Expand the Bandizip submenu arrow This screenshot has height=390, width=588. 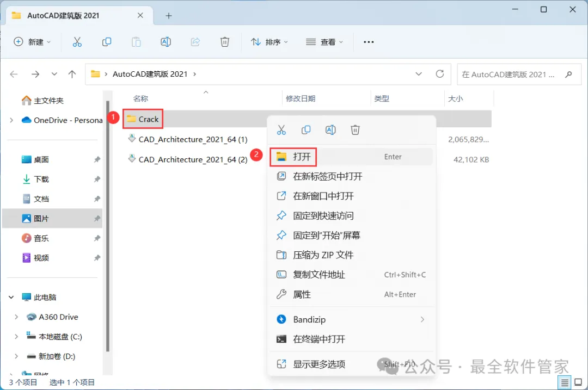(422, 320)
